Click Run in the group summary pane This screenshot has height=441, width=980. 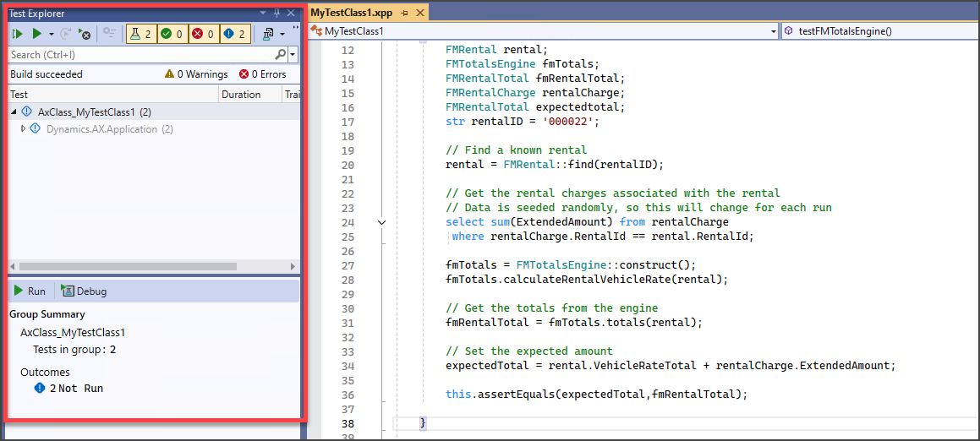click(30, 291)
